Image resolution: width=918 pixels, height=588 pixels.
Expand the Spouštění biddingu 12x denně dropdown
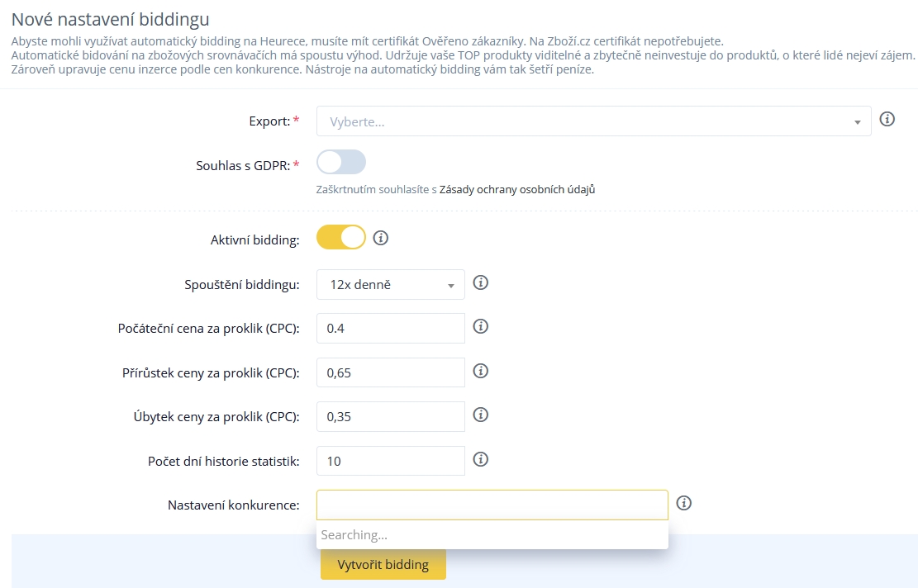click(x=391, y=285)
